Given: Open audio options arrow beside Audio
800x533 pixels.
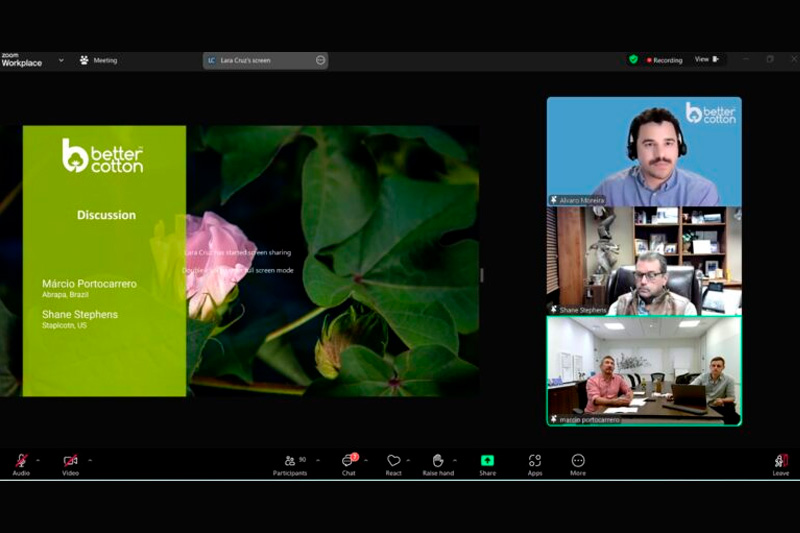Looking at the screenshot, I should pyautogui.click(x=38, y=461).
